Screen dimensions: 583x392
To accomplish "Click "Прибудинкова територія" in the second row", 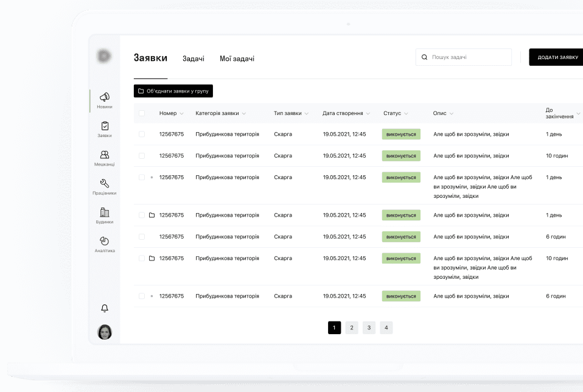I will tap(227, 156).
